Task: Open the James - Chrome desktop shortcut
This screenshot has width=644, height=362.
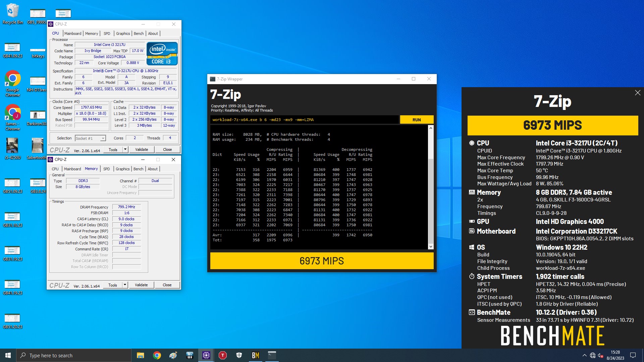Action: [x=12, y=117]
